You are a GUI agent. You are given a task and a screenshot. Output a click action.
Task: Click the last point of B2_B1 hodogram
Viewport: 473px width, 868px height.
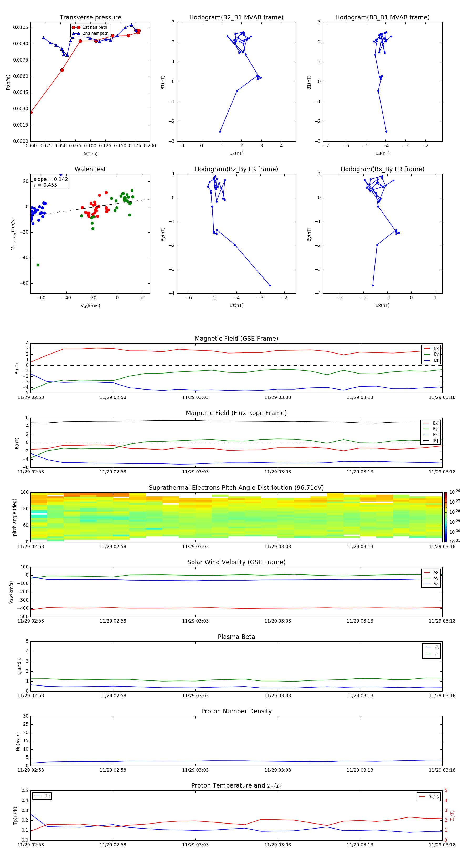click(x=220, y=132)
